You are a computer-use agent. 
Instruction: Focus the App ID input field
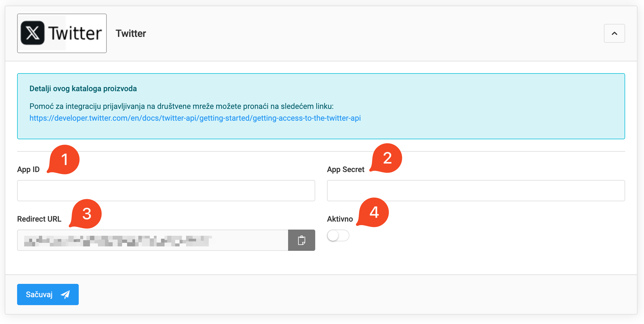coord(166,191)
